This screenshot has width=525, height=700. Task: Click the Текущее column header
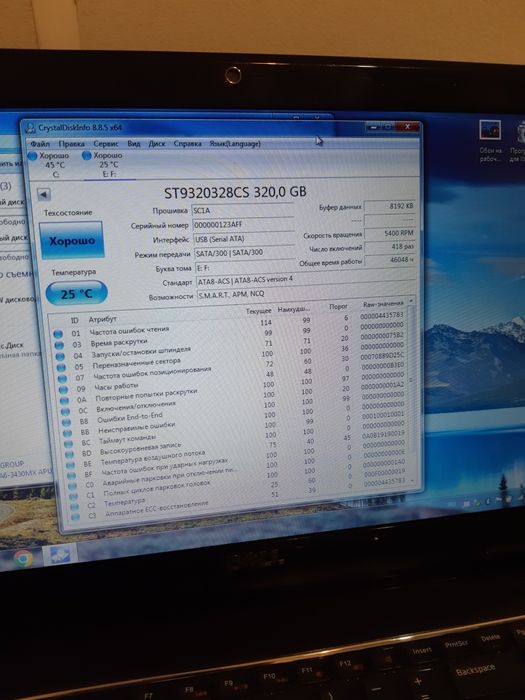point(258,311)
